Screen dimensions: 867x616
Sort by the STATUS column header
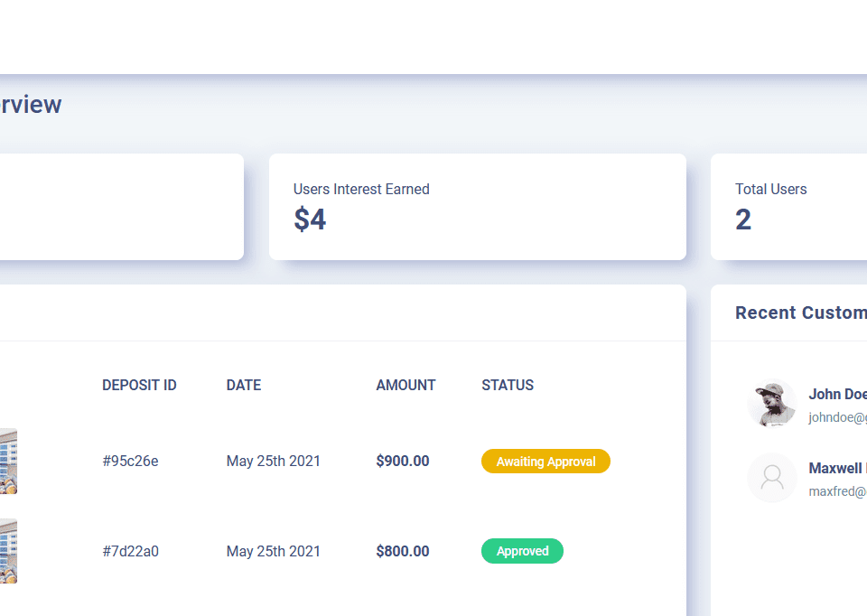(507, 385)
